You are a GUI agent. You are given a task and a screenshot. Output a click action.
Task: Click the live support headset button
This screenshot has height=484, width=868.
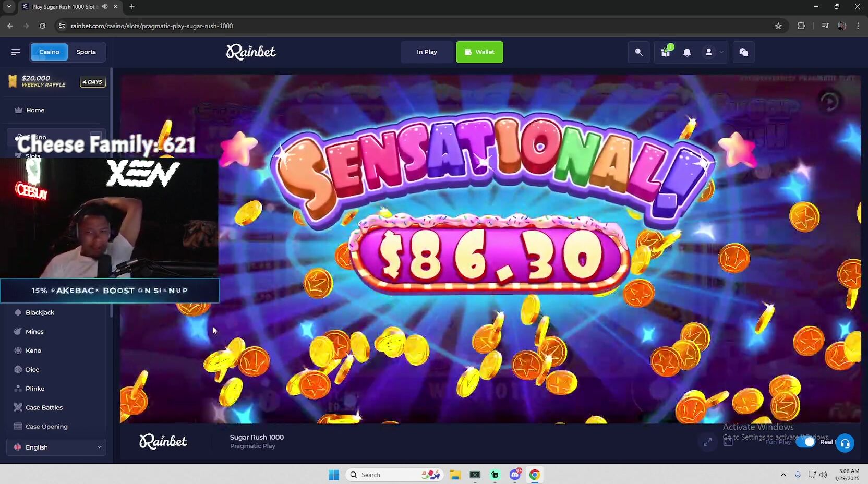pos(845,443)
